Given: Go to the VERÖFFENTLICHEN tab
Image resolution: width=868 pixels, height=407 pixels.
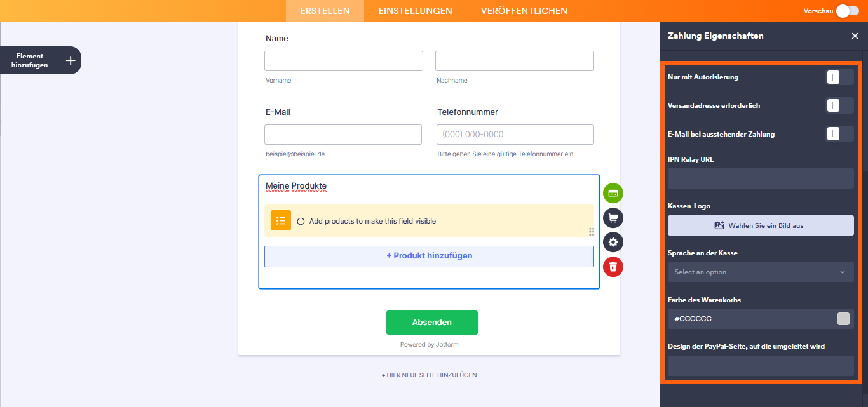Looking at the screenshot, I should [x=524, y=11].
